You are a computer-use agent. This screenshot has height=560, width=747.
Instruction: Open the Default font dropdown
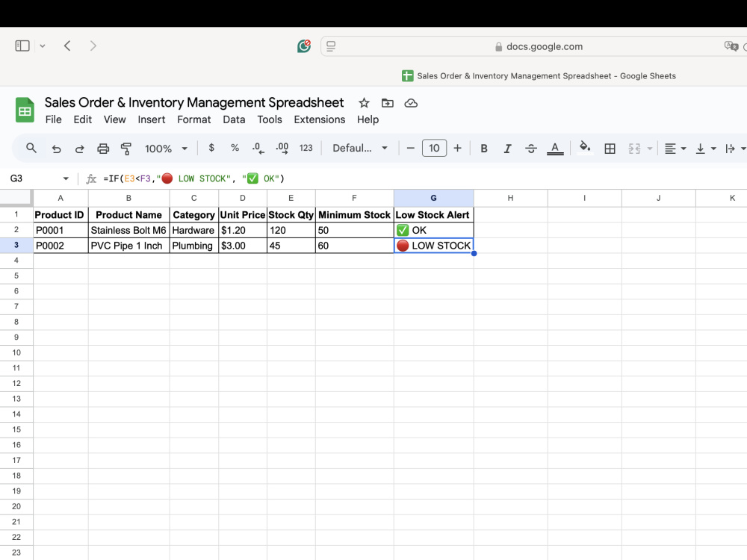tap(360, 148)
